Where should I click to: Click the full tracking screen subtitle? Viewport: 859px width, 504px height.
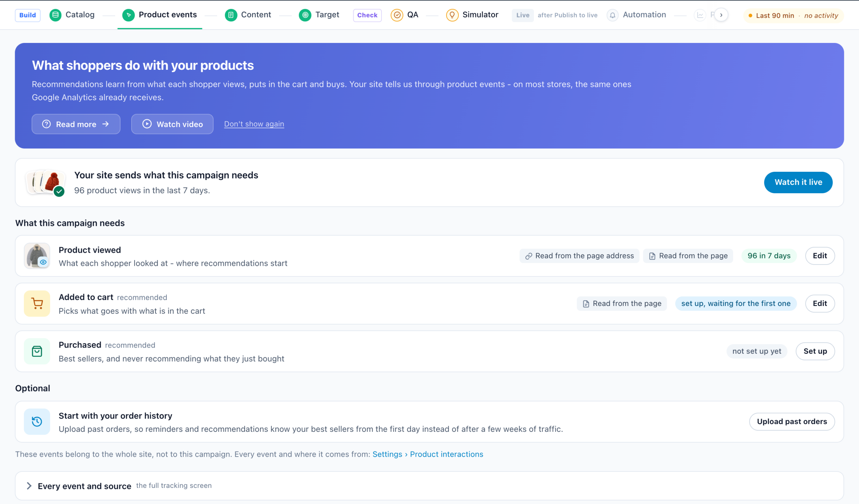coord(174,485)
